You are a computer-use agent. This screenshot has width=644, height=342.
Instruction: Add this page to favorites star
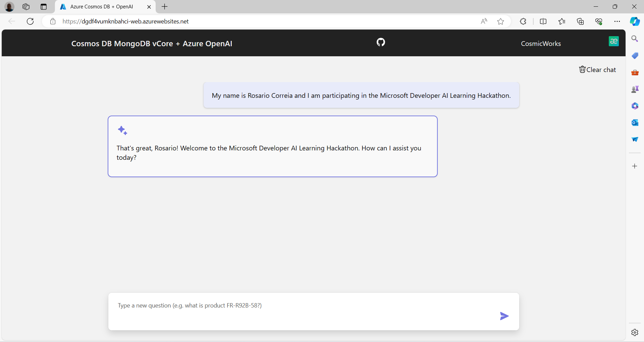tap(500, 21)
